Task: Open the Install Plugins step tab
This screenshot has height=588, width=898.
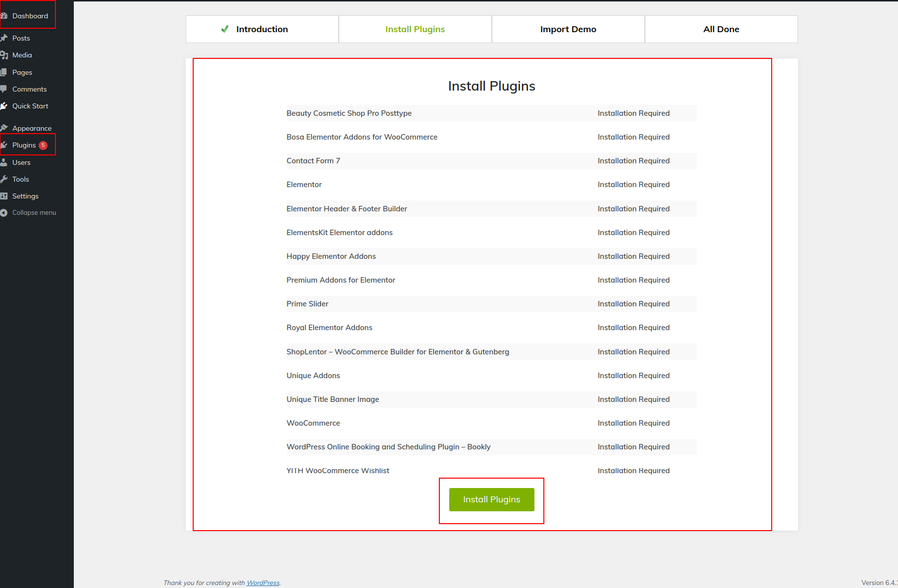Action: pos(415,29)
